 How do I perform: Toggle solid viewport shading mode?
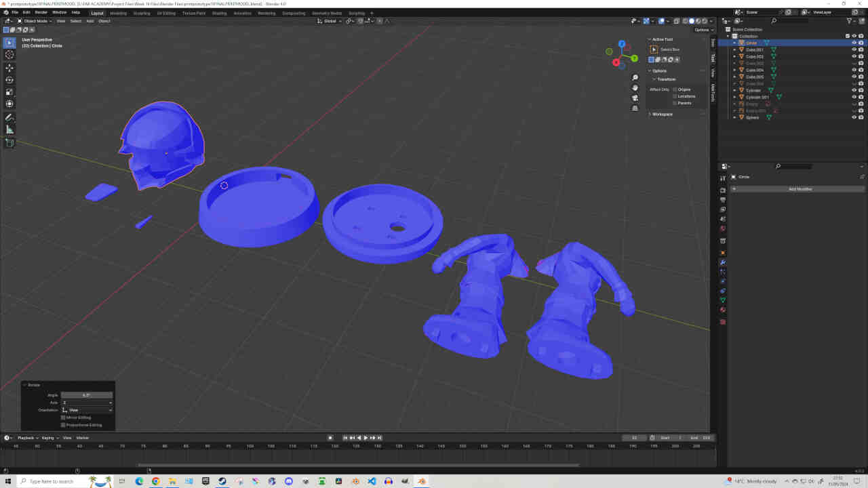(692, 21)
